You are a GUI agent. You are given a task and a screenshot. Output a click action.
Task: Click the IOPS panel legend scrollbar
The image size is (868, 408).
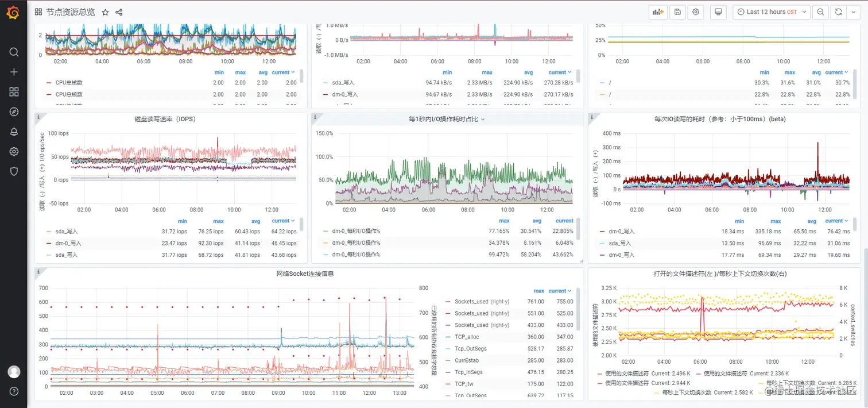click(301, 224)
